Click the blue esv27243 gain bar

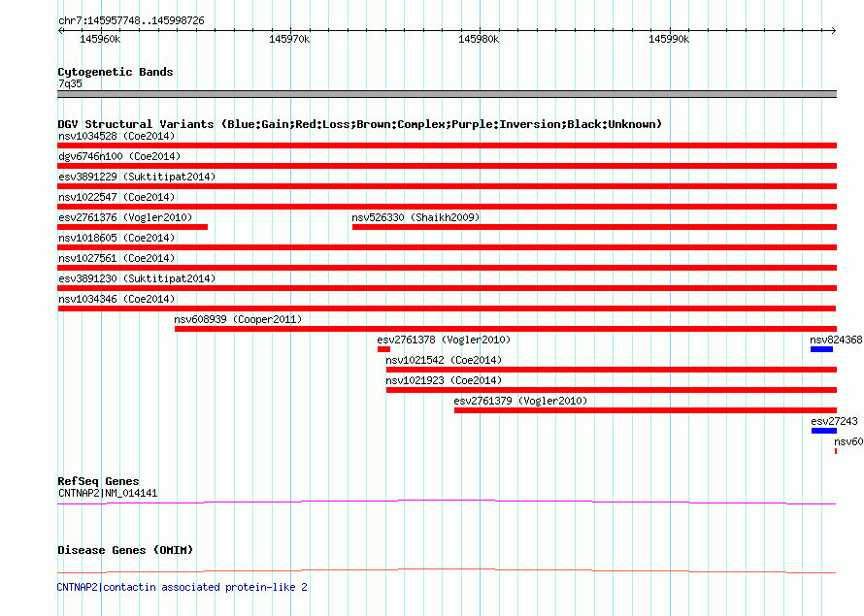point(822,431)
